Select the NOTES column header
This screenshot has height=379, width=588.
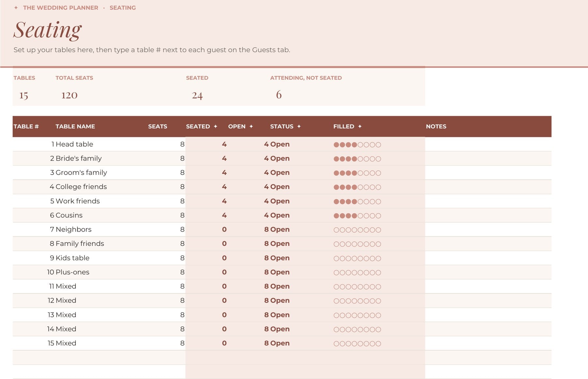point(436,126)
